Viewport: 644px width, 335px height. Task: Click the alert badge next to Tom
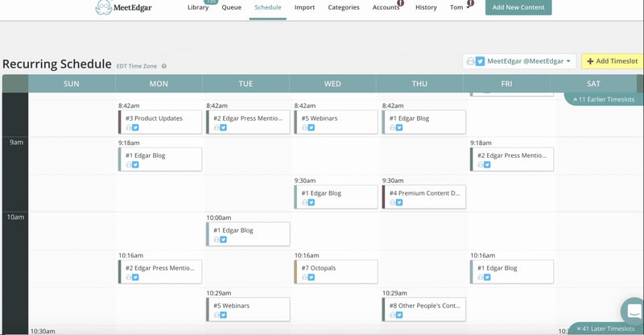[471, 3]
